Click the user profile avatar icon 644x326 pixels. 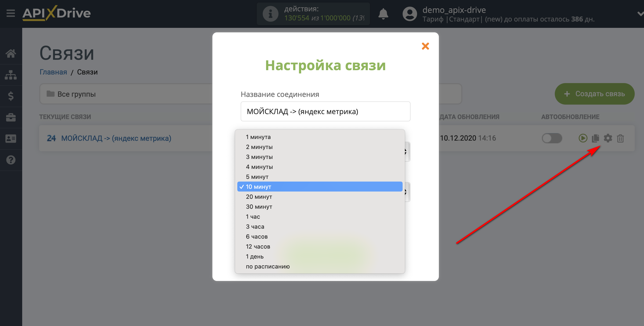click(409, 14)
